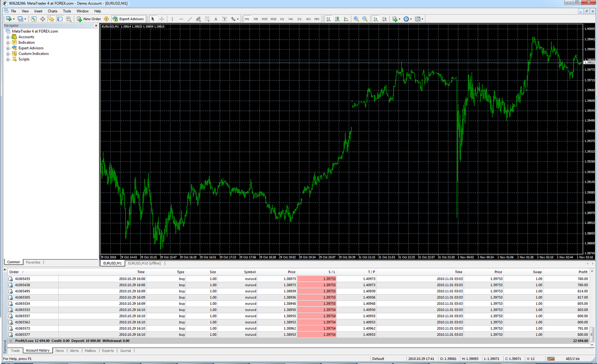The image size is (597, 364).
Task: Toggle the Data Window crosshair-target icon
Action: point(43,19)
